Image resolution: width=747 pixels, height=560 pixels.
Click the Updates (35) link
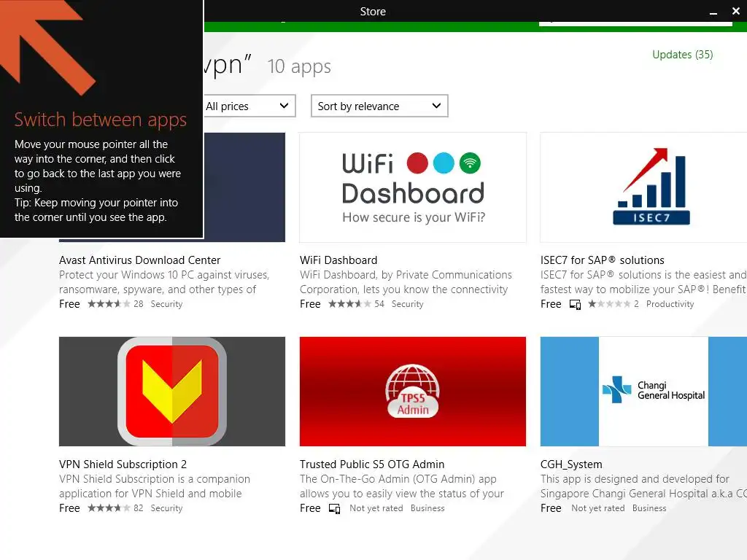click(x=682, y=55)
